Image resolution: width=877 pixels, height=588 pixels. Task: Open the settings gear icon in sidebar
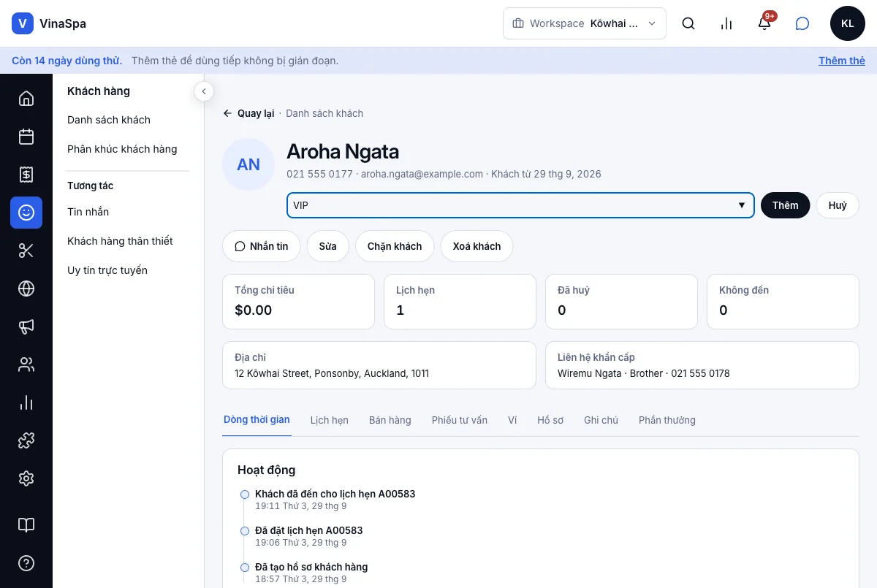pyautogui.click(x=26, y=478)
